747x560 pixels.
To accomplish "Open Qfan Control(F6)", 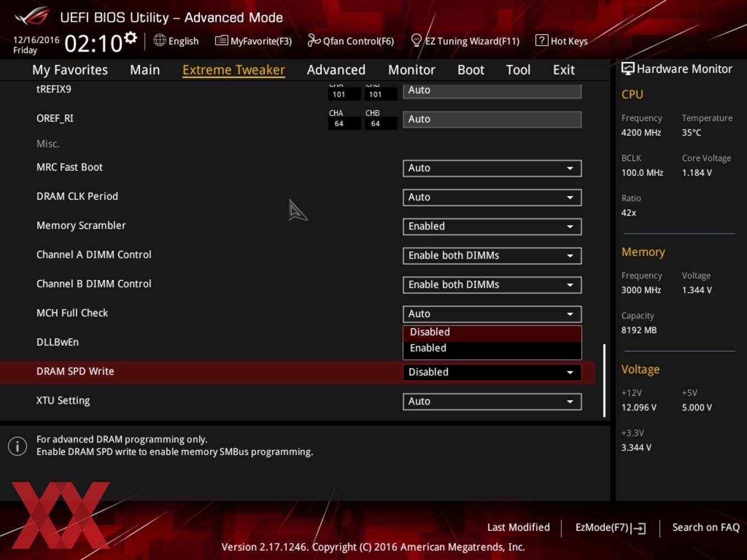I will click(x=359, y=41).
